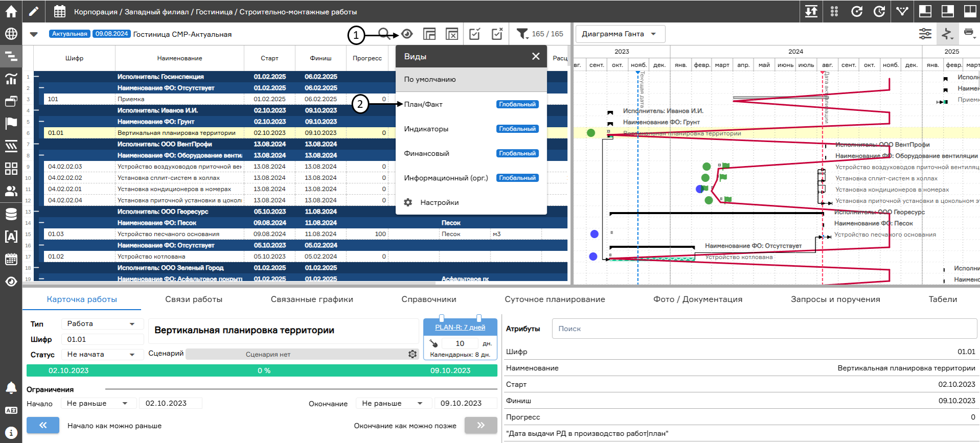Open the Диаграмма Ганта dropdown
Image resolution: width=980 pixels, height=443 pixels.
[620, 34]
